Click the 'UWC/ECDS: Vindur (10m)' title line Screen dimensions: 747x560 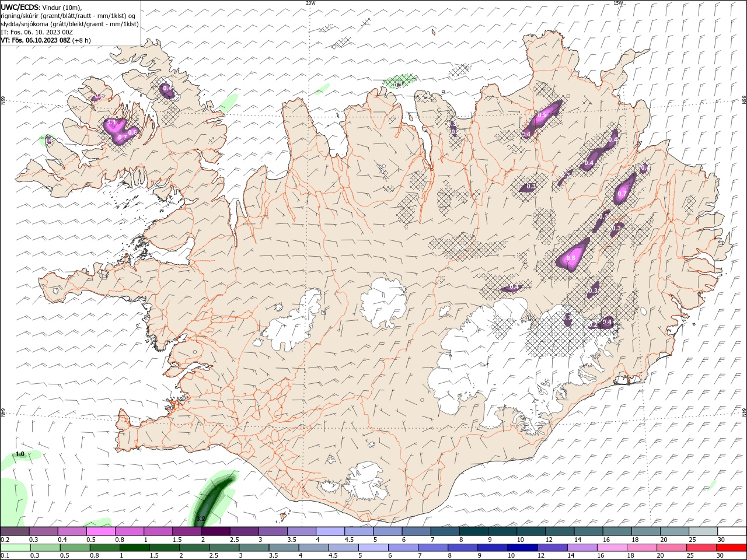(41, 7)
